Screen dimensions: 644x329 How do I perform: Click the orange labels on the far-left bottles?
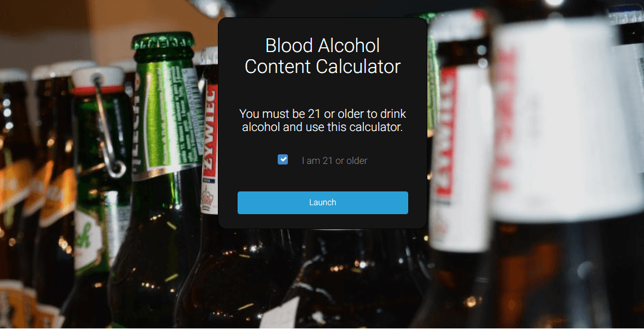[37, 189]
